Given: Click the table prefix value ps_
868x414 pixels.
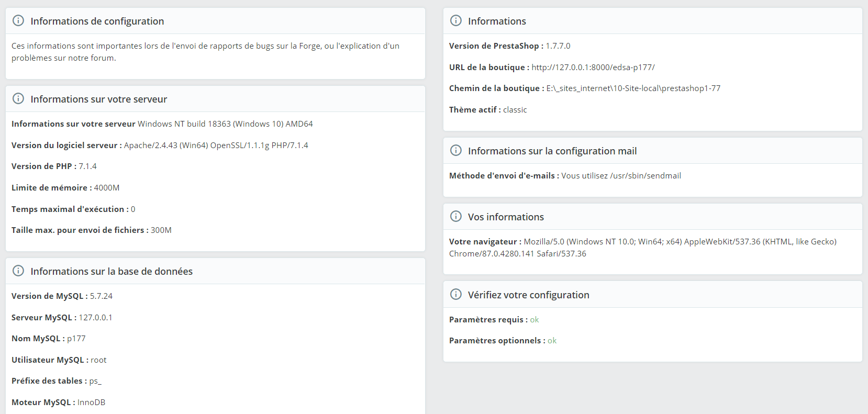Looking at the screenshot, I should point(95,381).
